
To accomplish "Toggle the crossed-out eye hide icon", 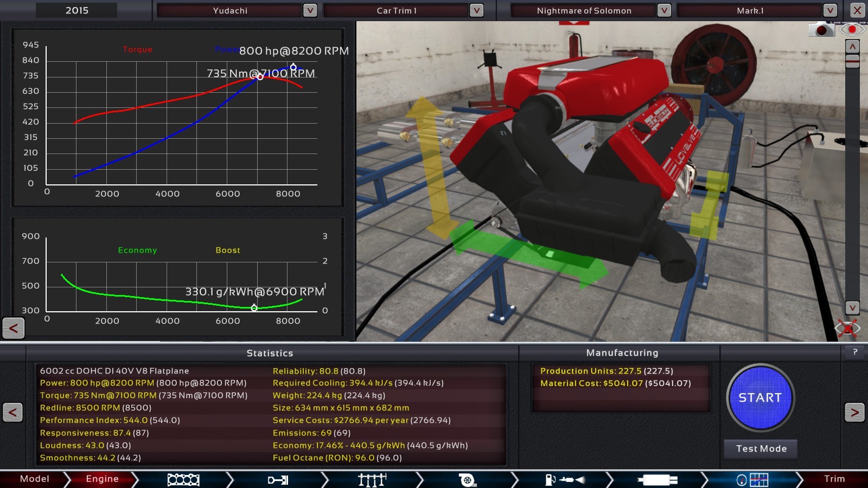I will pos(847,328).
